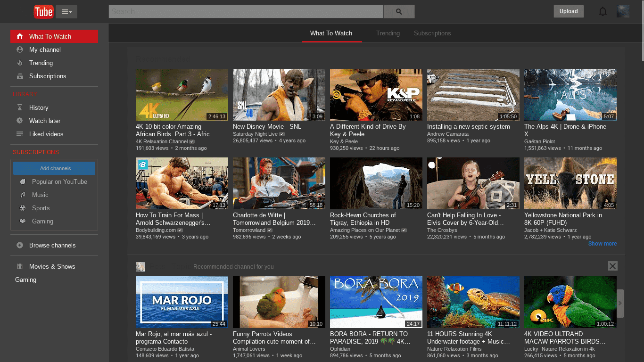Click the Sports ball icon
Screen dimensions: 644x362
tap(23, 208)
